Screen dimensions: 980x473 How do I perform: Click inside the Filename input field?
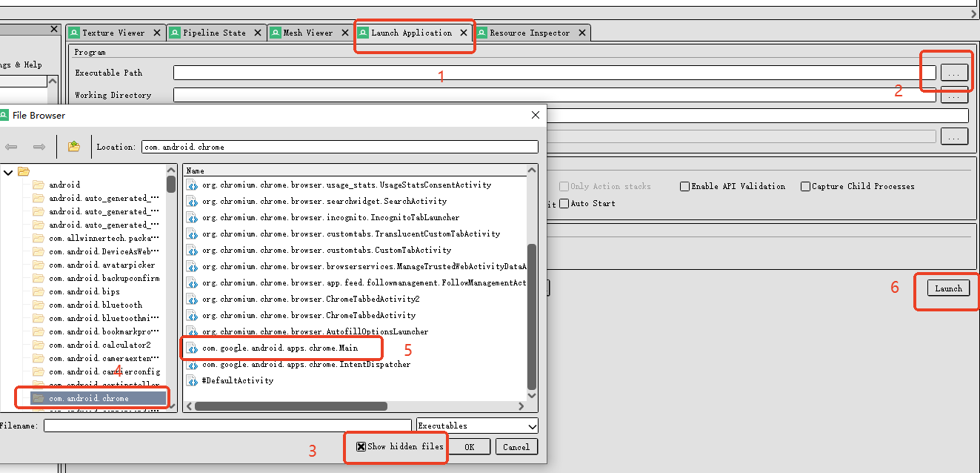tap(222, 425)
